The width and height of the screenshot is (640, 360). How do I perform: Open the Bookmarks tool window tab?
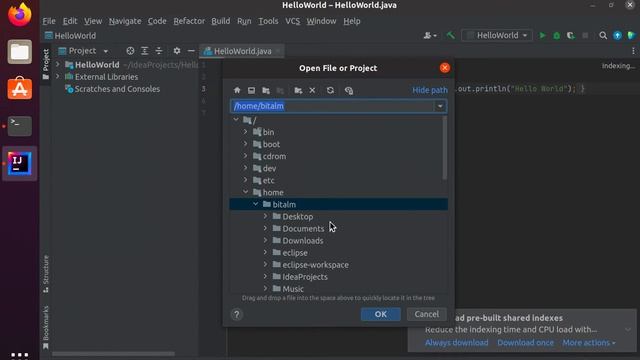[46, 328]
